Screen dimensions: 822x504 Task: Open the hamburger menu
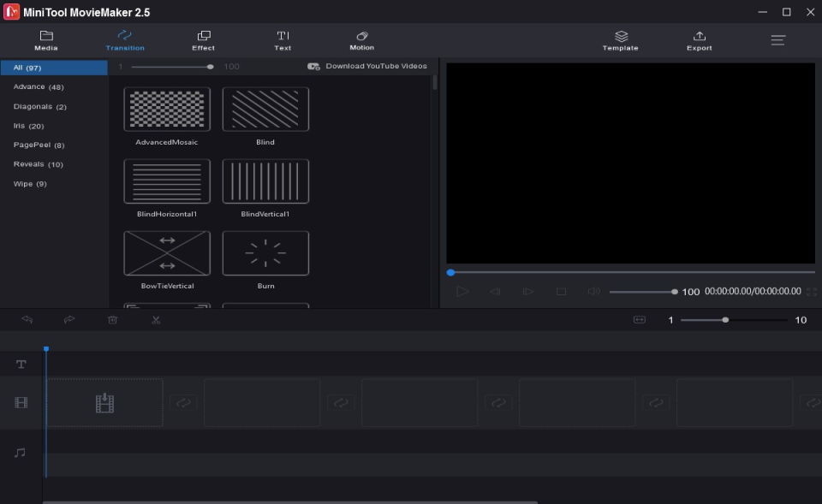778,40
